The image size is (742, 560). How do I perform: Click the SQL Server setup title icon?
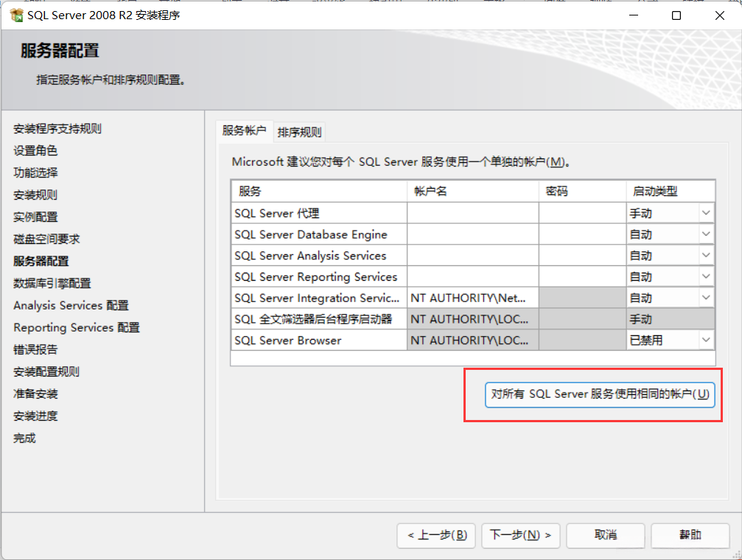click(x=16, y=15)
